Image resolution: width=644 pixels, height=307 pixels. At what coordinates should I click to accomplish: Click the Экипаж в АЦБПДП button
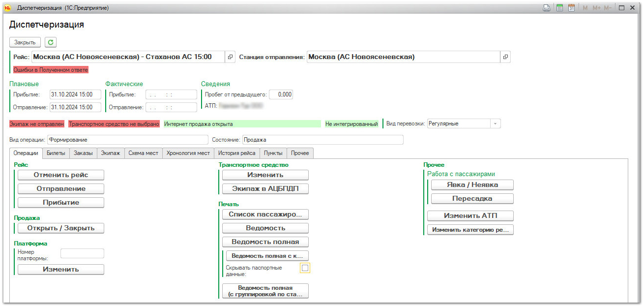[265, 189]
